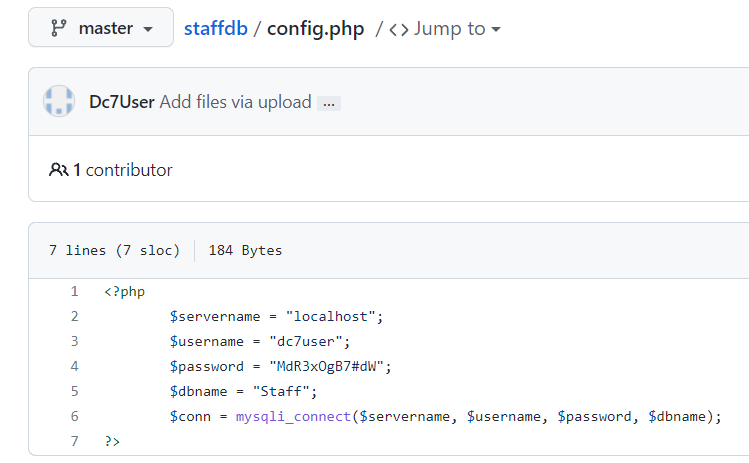The width and height of the screenshot is (749, 463).
Task: Click the Dc7User avatar image
Action: [x=60, y=102]
